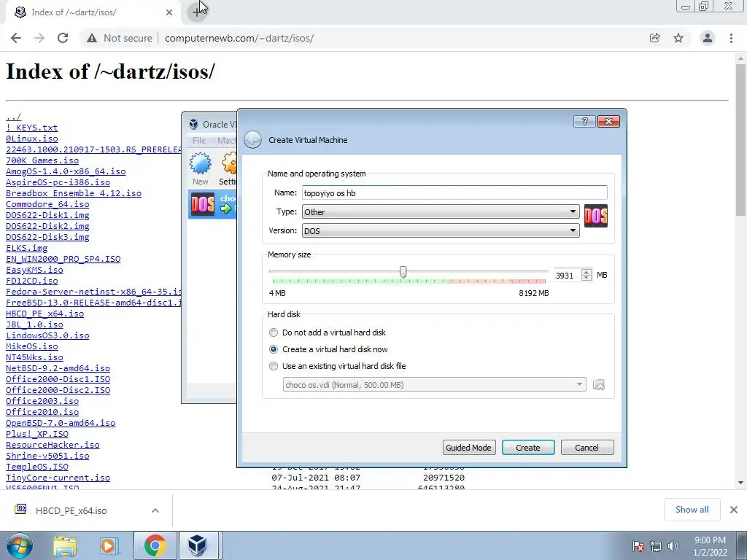Open the File menu in VirtualBox window
This screenshot has height=560, width=747.
[x=199, y=141]
